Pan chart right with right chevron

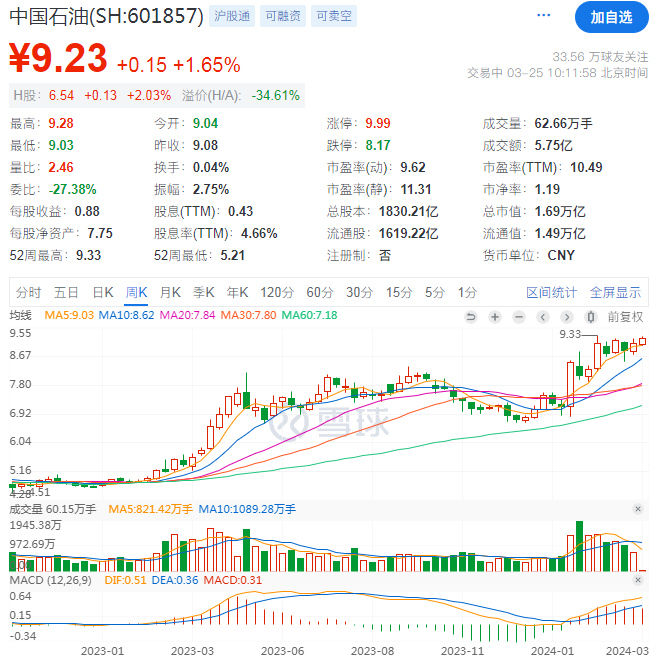pyautogui.click(x=567, y=317)
